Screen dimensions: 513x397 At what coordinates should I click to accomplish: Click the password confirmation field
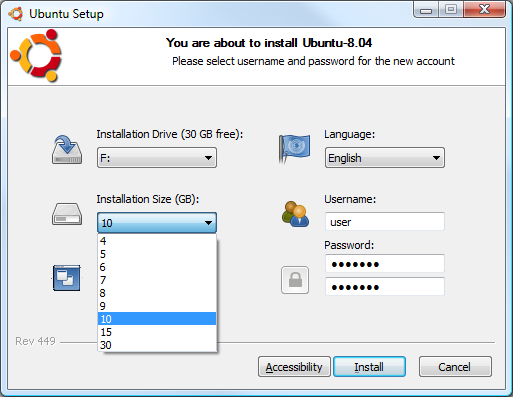click(x=385, y=287)
